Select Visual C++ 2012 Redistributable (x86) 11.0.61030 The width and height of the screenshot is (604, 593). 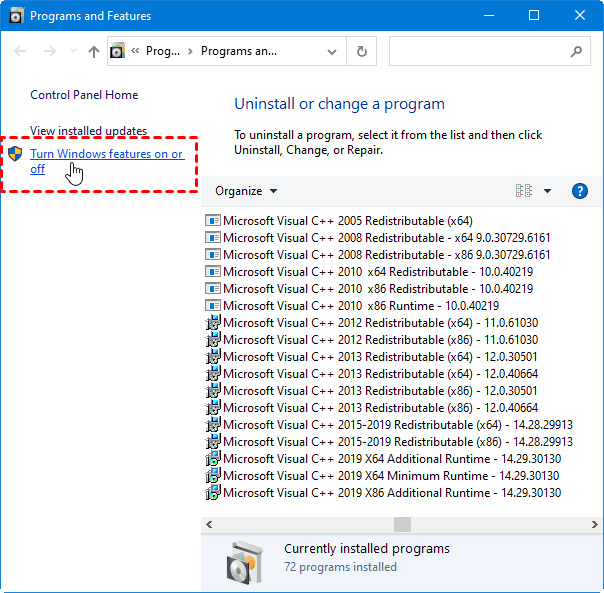372,339
